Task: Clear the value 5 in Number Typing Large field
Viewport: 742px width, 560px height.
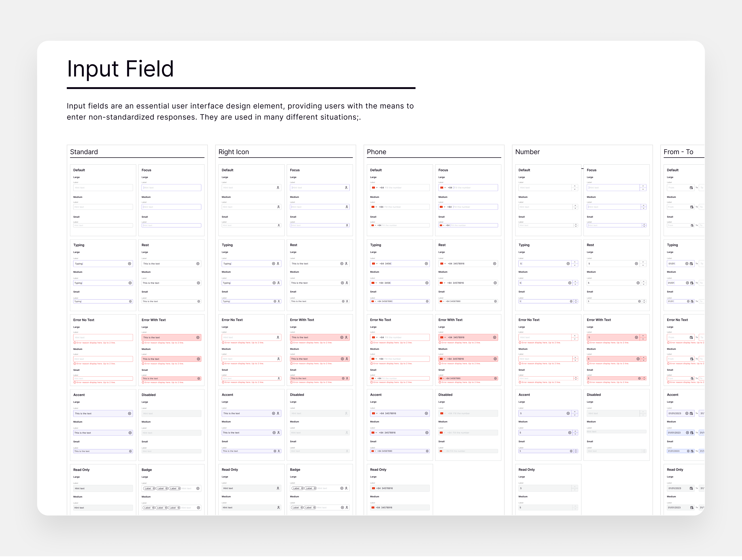Action: pos(568,264)
